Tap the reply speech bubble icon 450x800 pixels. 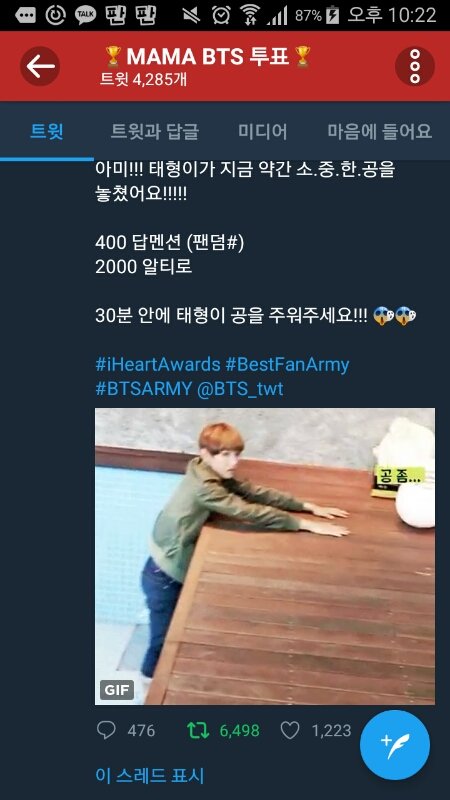click(106, 731)
